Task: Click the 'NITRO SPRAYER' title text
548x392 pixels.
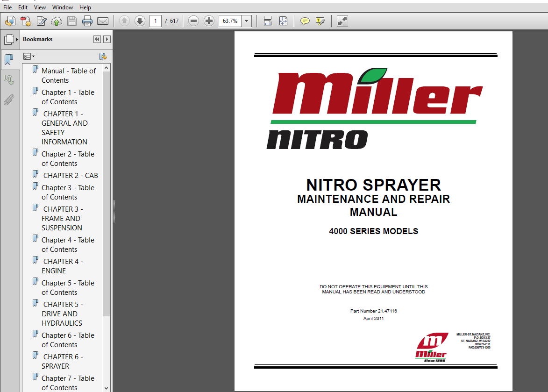Action: [374, 185]
